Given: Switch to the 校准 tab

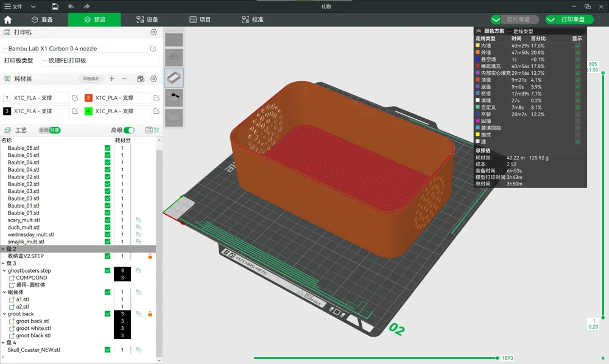Looking at the screenshot, I should point(253,19).
